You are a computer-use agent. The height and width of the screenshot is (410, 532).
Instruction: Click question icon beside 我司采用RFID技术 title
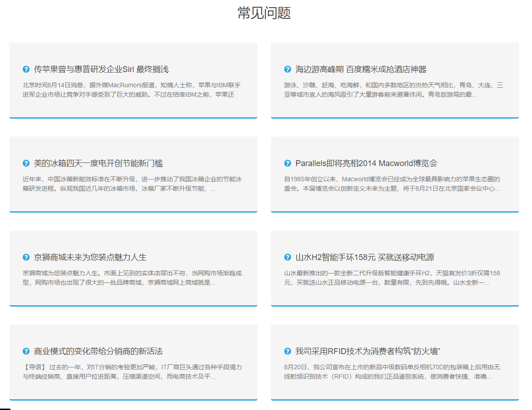[x=287, y=351]
